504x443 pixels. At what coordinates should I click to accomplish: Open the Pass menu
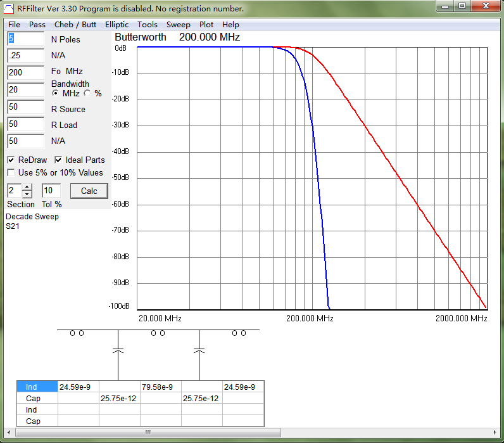click(37, 25)
